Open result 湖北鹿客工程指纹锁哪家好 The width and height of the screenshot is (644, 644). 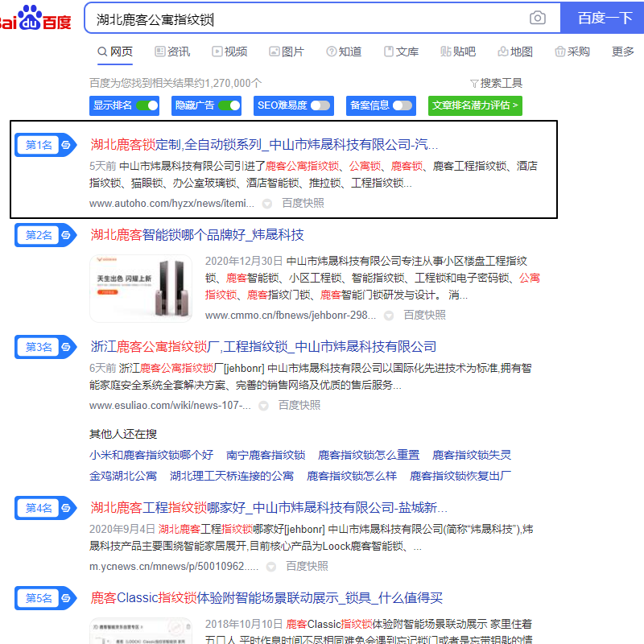click(269, 508)
